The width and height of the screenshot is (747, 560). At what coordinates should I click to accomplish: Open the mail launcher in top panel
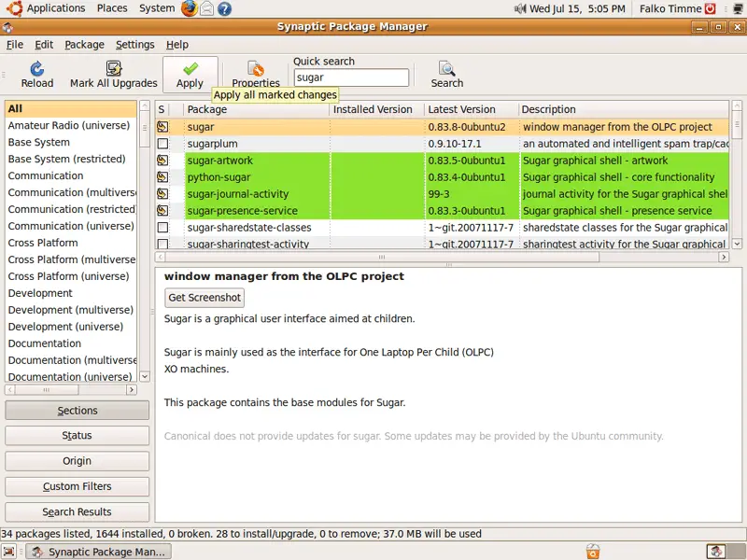pos(206,8)
